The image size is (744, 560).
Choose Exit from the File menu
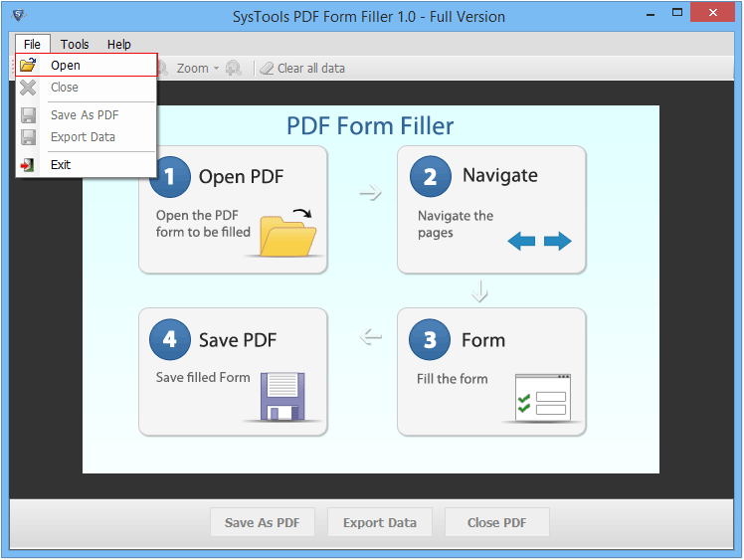coord(87,165)
